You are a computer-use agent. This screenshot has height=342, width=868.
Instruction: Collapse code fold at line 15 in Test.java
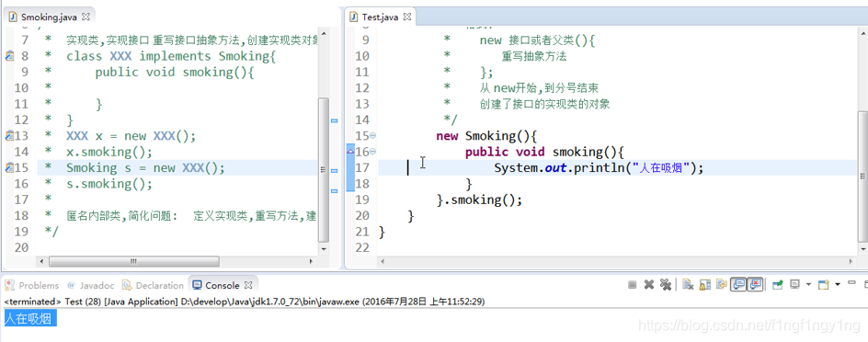click(x=372, y=135)
